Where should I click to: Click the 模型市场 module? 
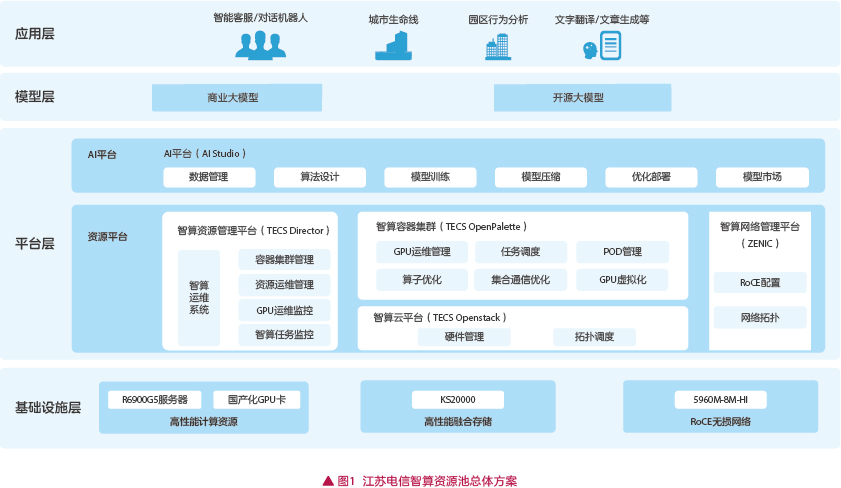click(762, 177)
